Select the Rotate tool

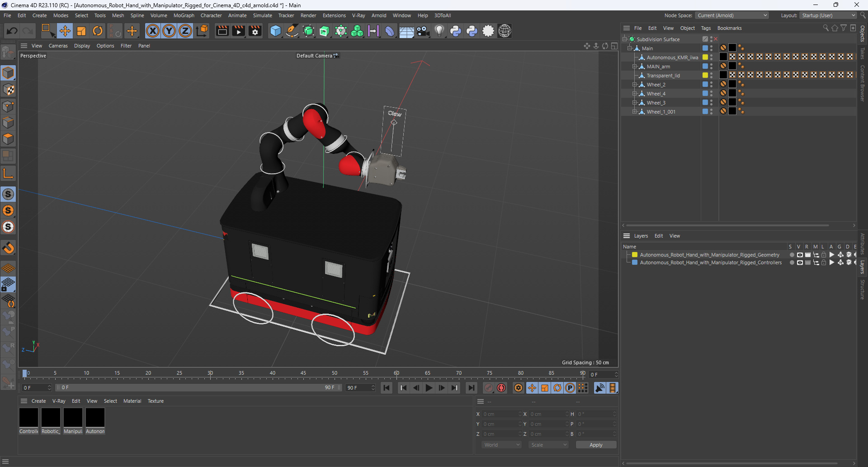(x=98, y=31)
